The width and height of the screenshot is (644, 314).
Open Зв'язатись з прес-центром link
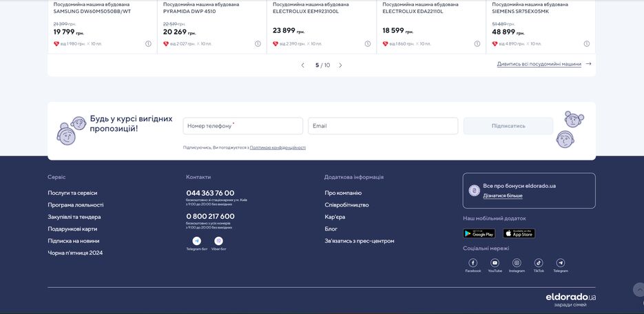[x=360, y=241]
